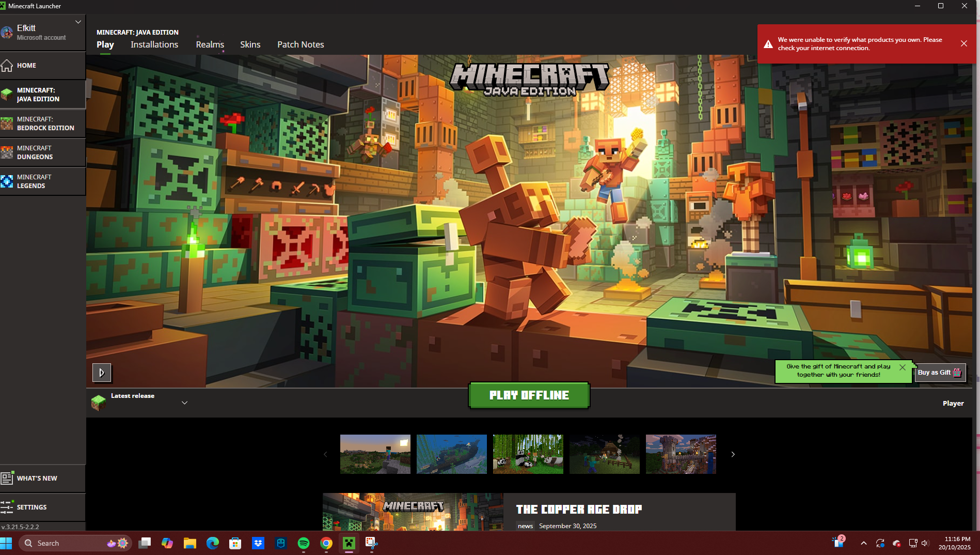Open Spotify from the taskbar
This screenshot has height=555, width=980.
304,543
